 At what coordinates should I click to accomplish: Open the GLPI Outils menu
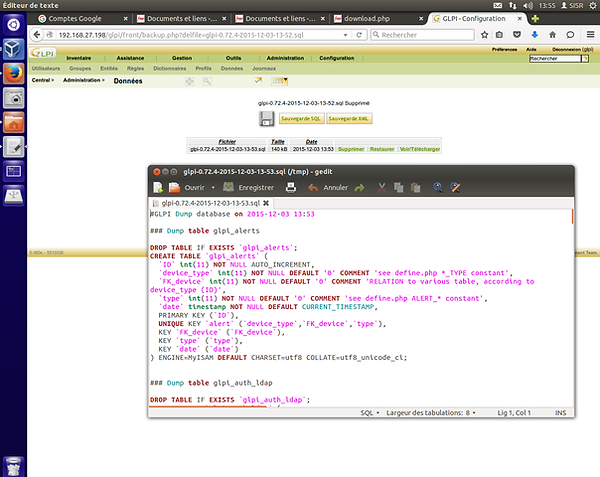point(233,58)
